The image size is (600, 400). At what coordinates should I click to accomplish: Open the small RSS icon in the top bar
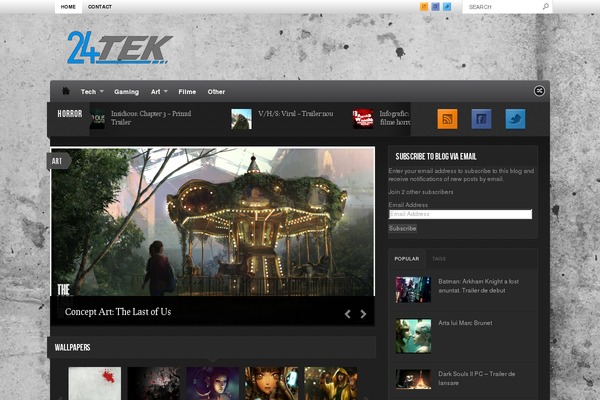424,7
